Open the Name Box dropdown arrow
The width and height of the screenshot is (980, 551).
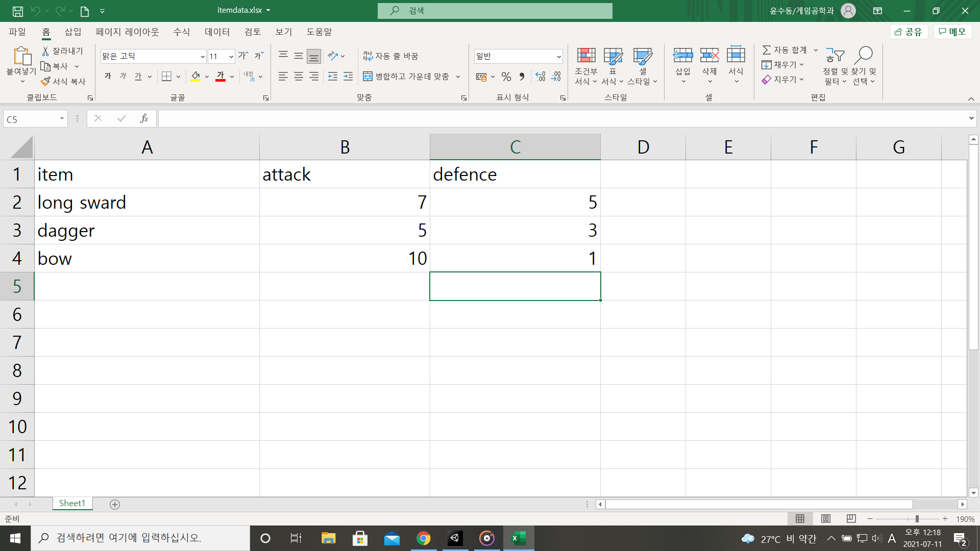62,119
